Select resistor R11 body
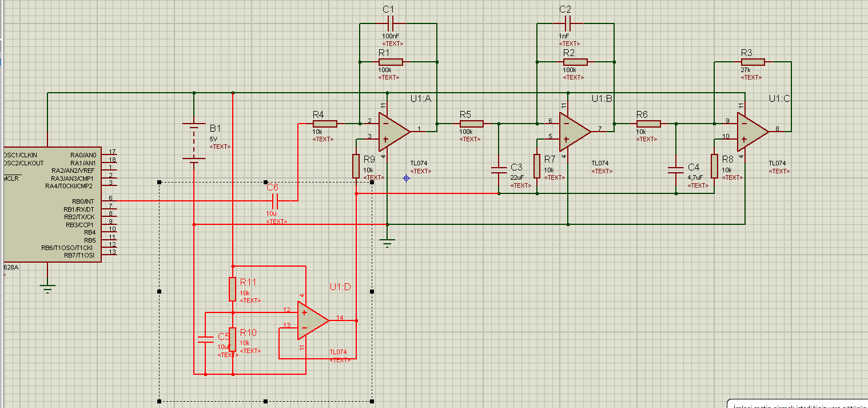The height and width of the screenshot is (408, 868). pyautogui.click(x=233, y=289)
